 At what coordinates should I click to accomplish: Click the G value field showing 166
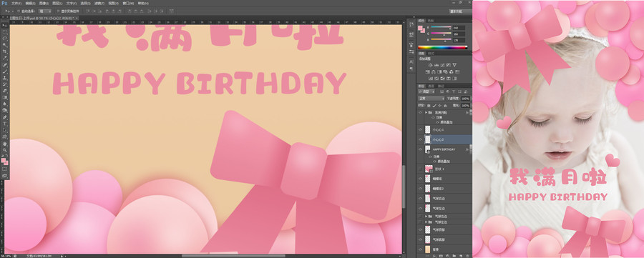coord(459,34)
